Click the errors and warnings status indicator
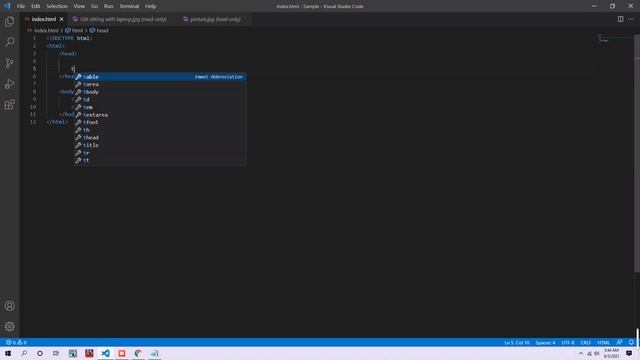The image size is (640, 360). (16, 342)
